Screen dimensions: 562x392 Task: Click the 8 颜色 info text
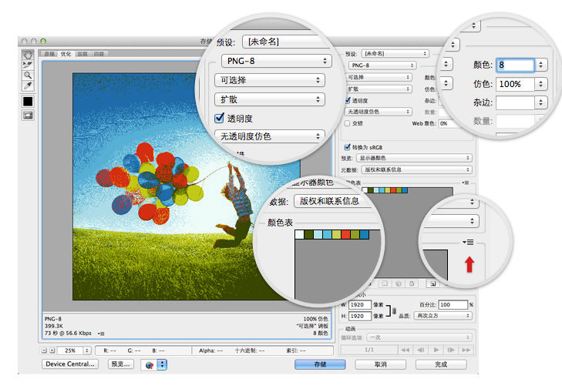[321, 333]
